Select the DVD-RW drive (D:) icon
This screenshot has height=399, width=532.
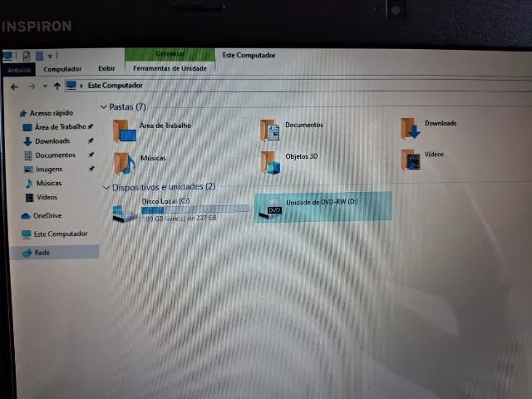pos(271,209)
